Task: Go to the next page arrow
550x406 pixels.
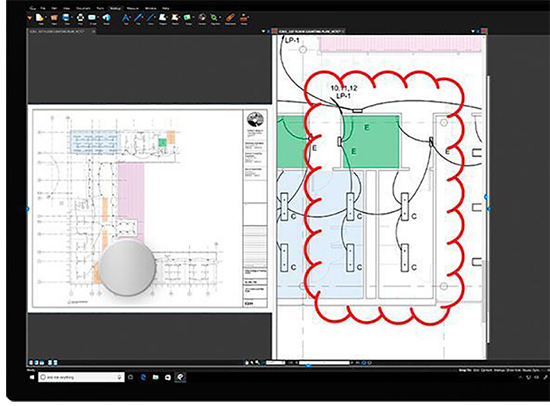Action: pos(352,362)
